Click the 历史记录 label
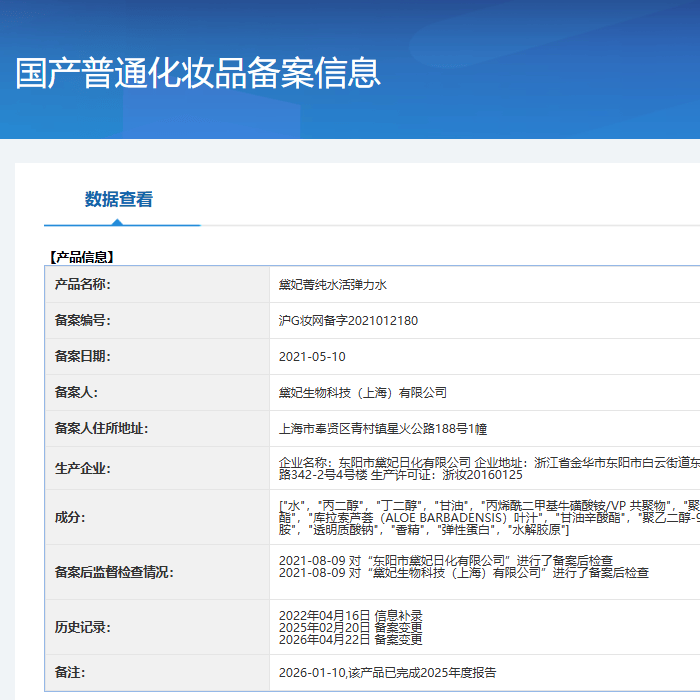This screenshot has width=700, height=700. (82, 627)
